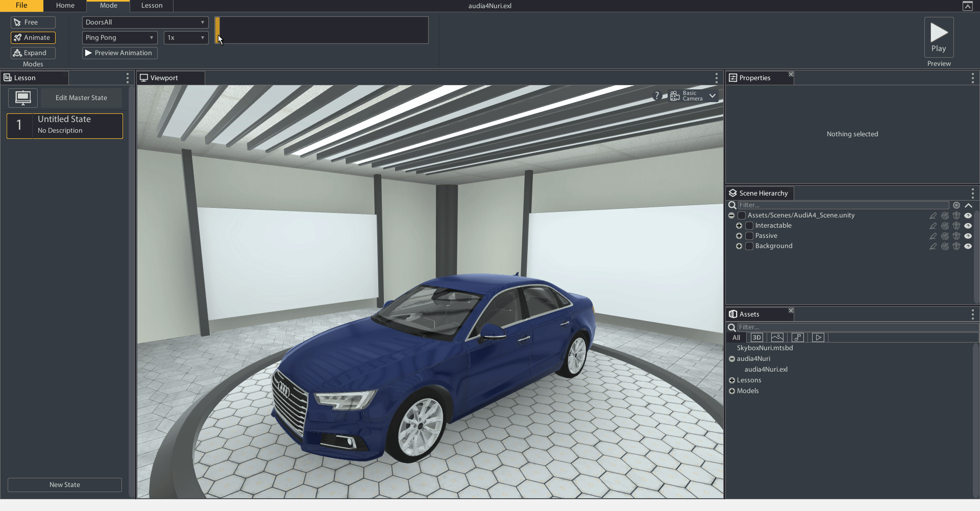The width and height of the screenshot is (980, 511).
Task: Collapse the AudiA4_Scene.unity tree node
Action: click(x=731, y=215)
